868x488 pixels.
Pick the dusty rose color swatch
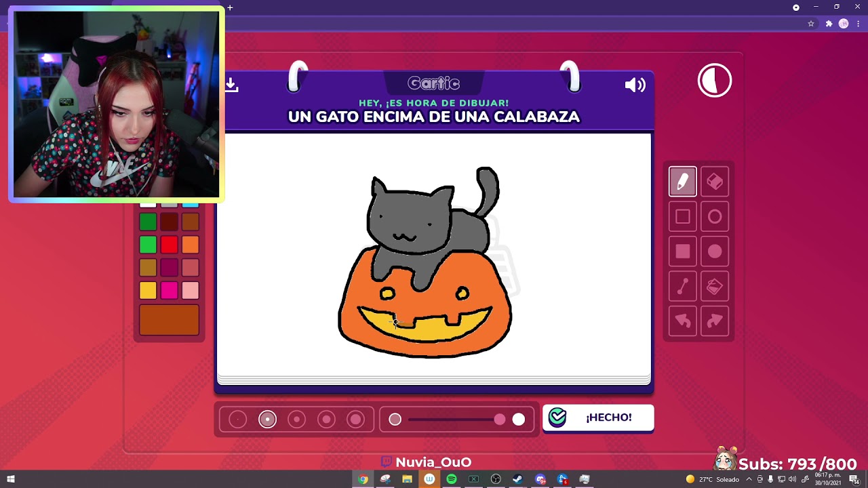(x=191, y=268)
